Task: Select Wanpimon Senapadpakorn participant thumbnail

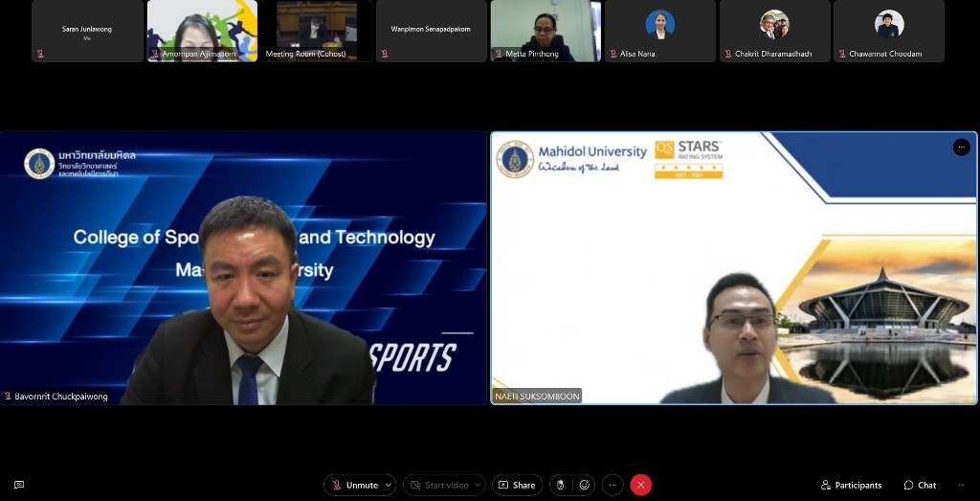Action: (x=432, y=31)
